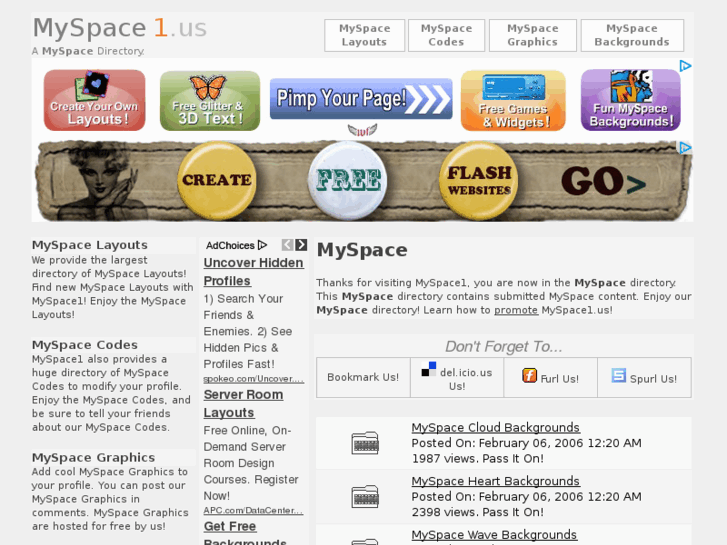Screen dimensions: 727x545
Task: Click the yellow FLASH WEBSITES badge
Action: tap(479, 180)
